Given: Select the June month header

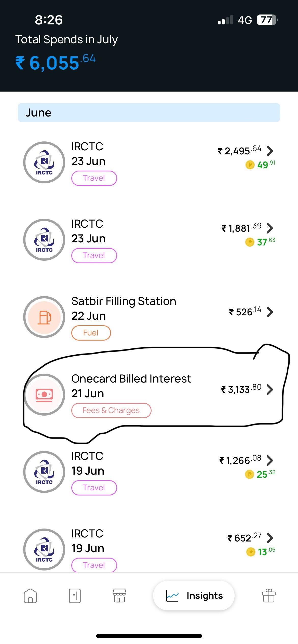Looking at the screenshot, I should (x=149, y=112).
